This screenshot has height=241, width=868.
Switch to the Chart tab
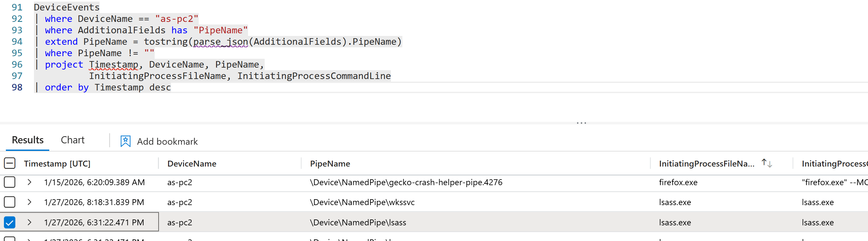pyautogui.click(x=72, y=140)
